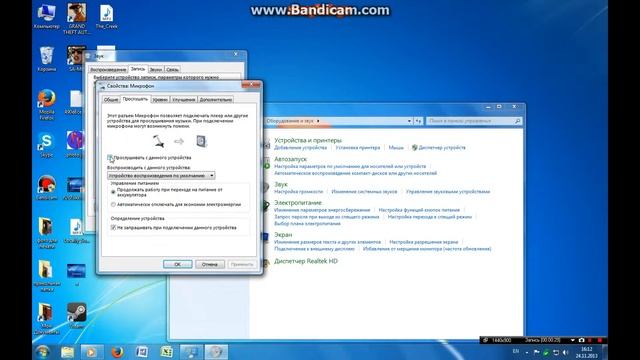The width and height of the screenshot is (640, 360).
Task: Click the playback device icon in dialog
Action: point(201,141)
